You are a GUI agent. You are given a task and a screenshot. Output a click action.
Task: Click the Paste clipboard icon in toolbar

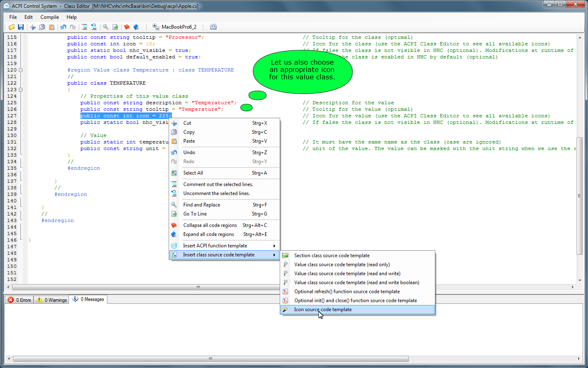point(51,27)
